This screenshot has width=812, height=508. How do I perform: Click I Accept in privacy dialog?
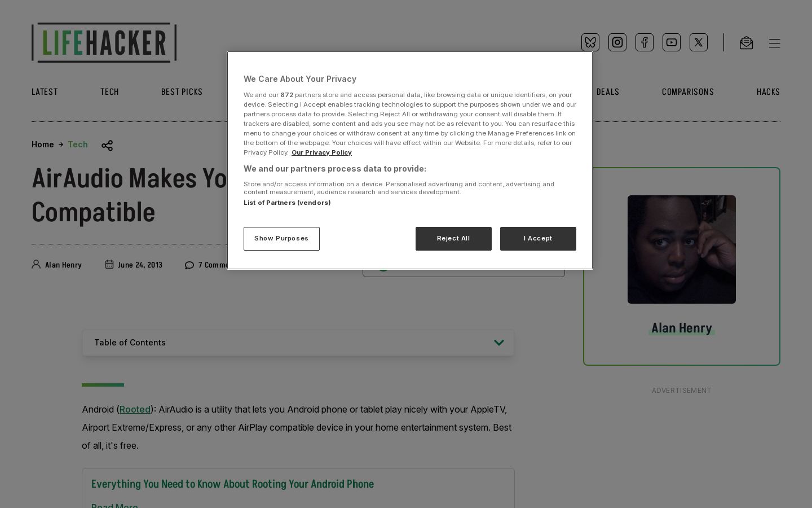click(x=538, y=239)
